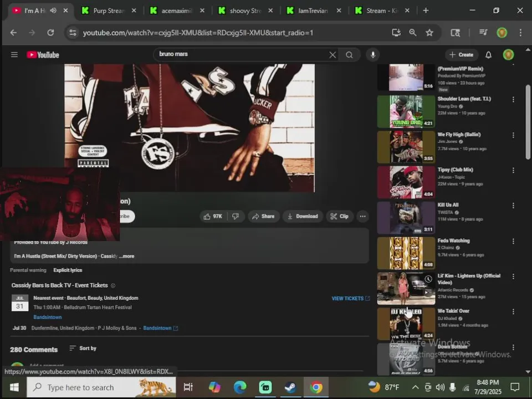Open the video's more actions ellipsis
This screenshot has height=399, width=532.
click(x=362, y=217)
